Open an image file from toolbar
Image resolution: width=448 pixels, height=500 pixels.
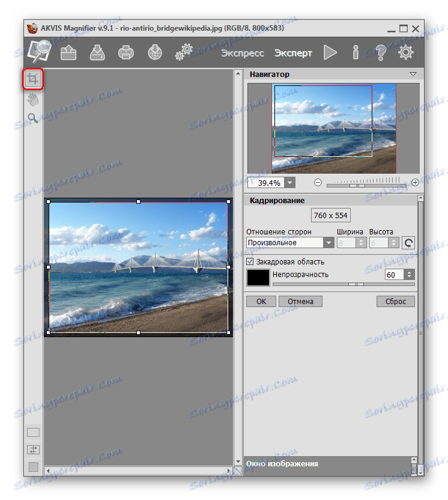click(x=68, y=53)
